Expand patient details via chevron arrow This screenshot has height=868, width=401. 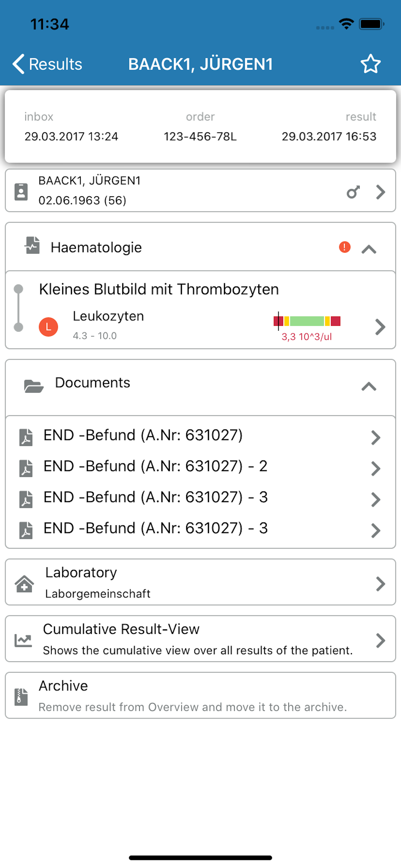point(380,192)
